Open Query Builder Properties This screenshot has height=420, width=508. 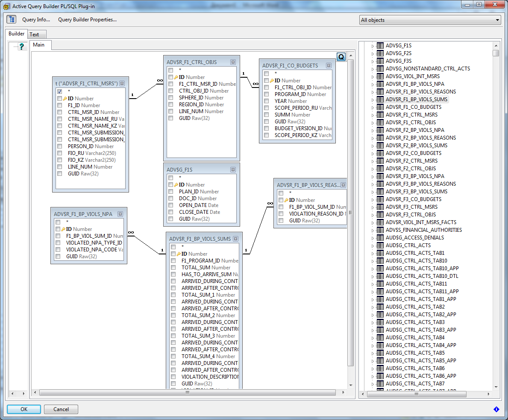87,20
